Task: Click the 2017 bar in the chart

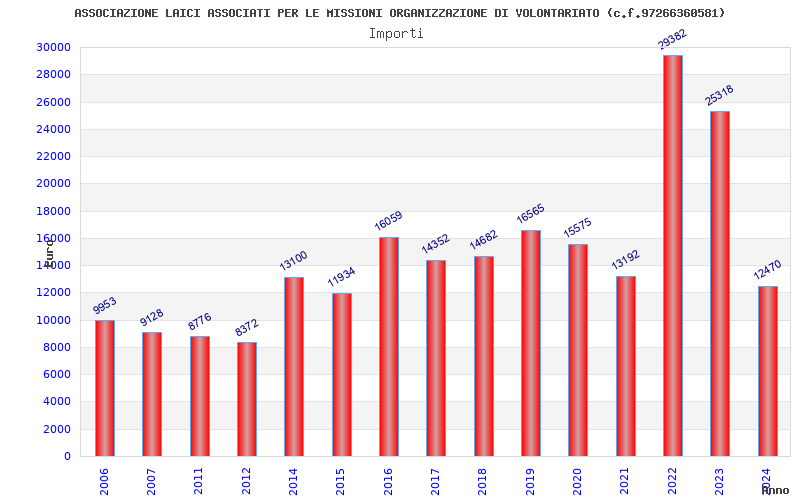Action: pos(436,358)
